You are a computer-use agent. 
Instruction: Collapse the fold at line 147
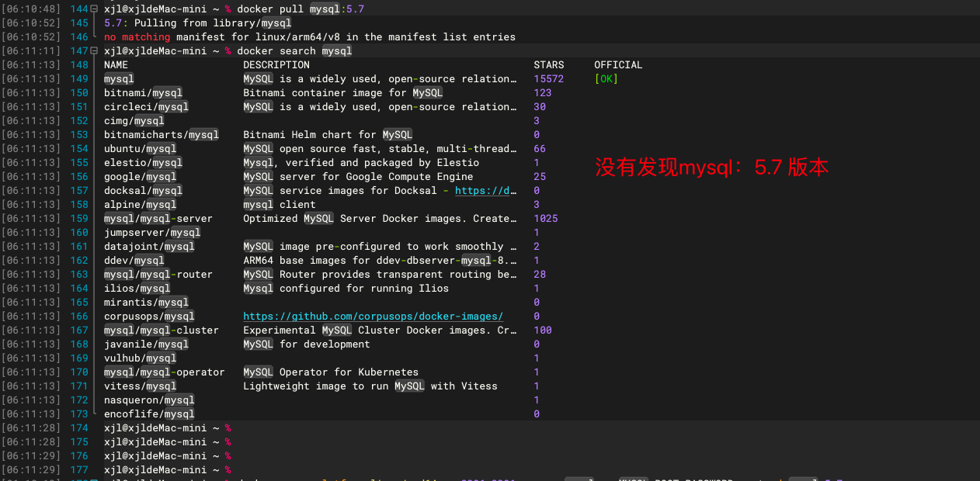pyautogui.click(x=95, y=50)
